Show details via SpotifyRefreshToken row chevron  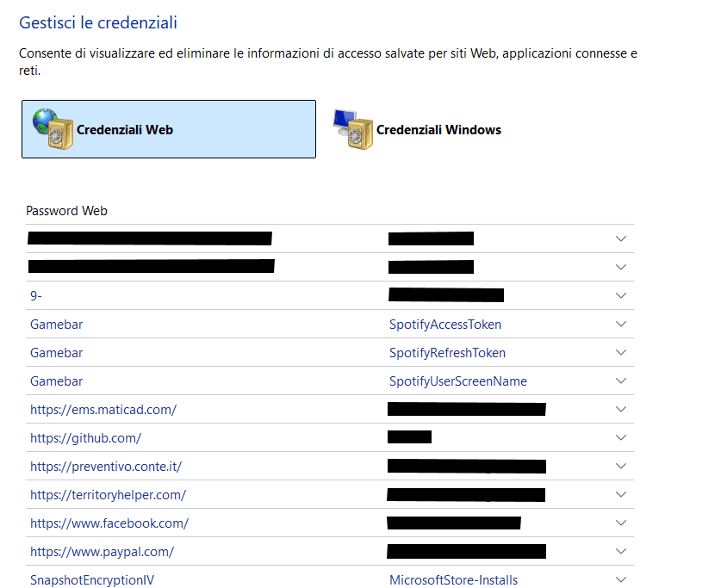point(621,353)
